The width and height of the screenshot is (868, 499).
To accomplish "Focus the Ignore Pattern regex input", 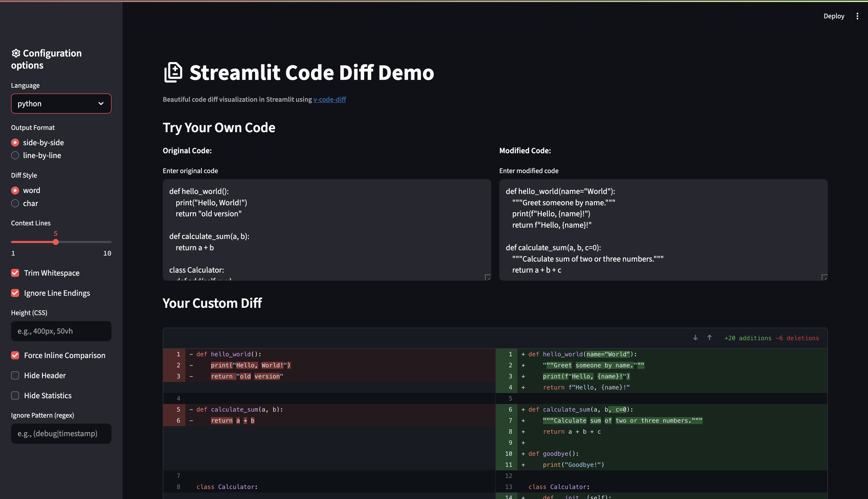I will pyautogui.click(x=61, y=433).
